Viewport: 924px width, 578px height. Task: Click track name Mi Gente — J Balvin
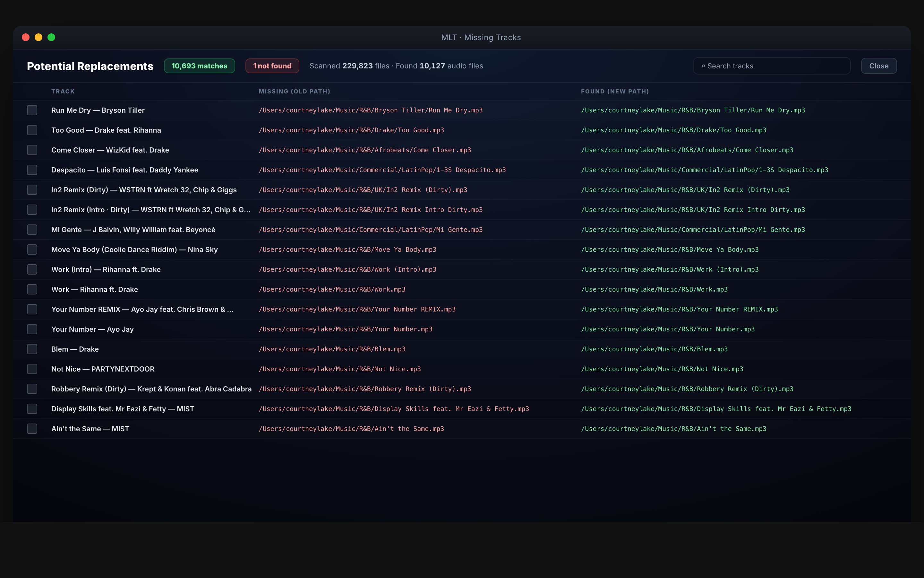tap(133, 229)
